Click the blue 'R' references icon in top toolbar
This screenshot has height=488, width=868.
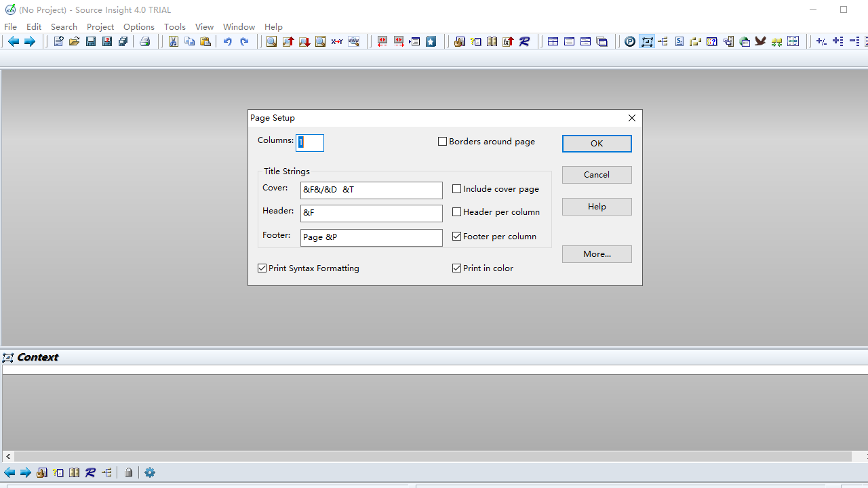tap(524, 41)
